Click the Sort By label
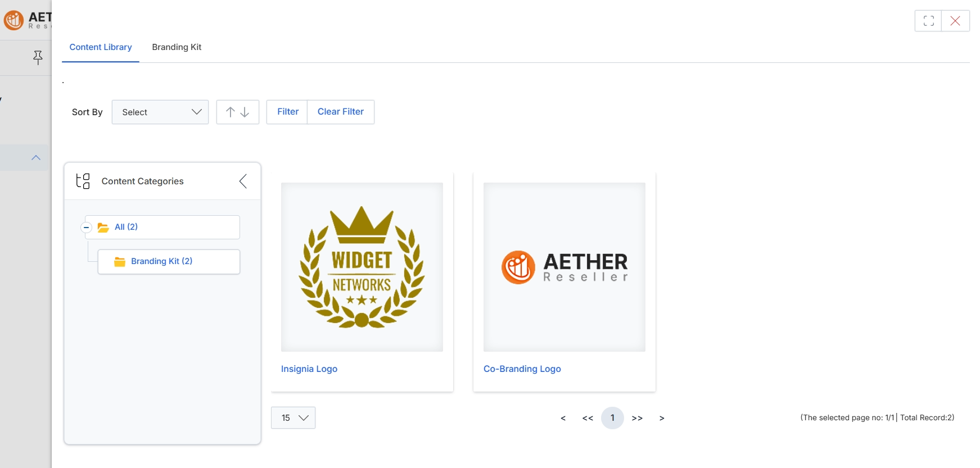980x468 pixels. click(x=87, y=112)
